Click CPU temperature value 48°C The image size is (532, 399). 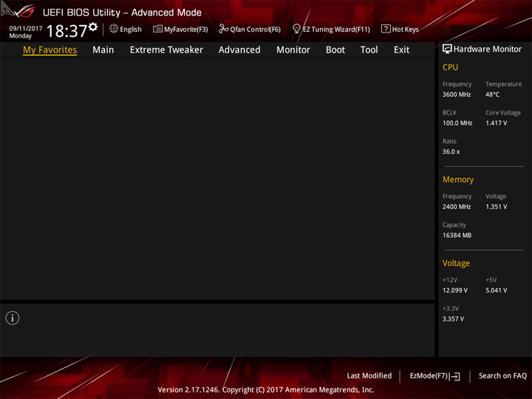pos(492,95)
